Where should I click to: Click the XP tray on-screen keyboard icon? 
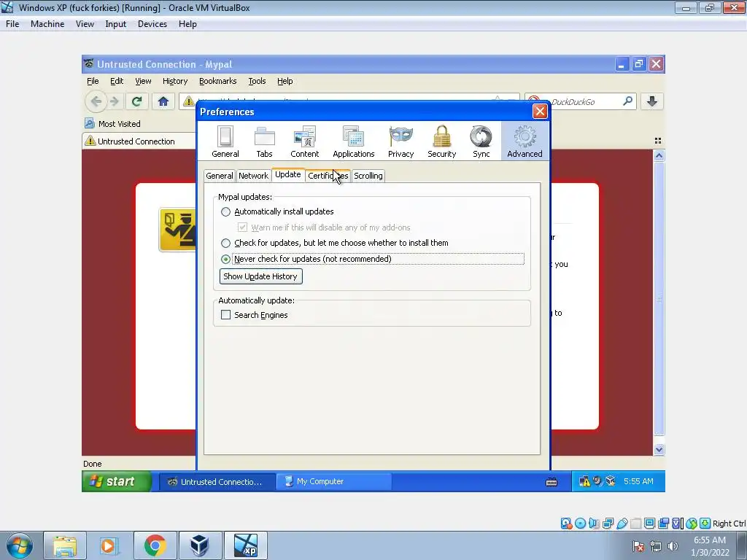point(551,482)
